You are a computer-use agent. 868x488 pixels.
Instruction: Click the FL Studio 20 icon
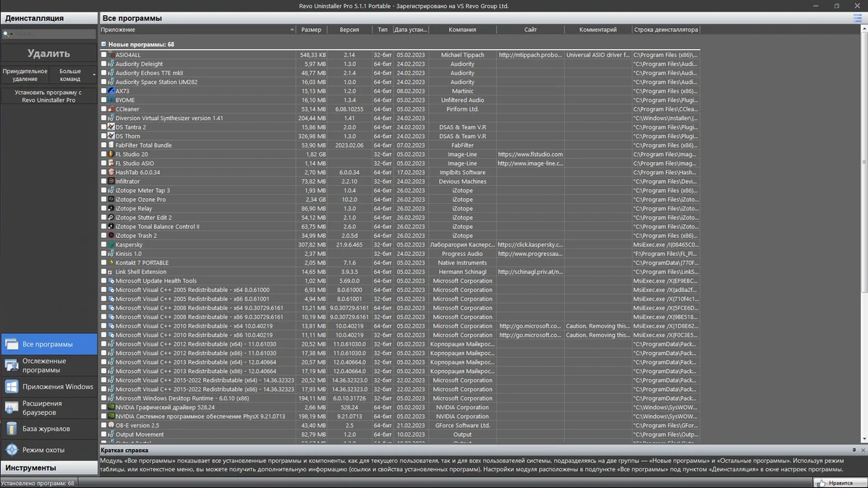[111, 154]
